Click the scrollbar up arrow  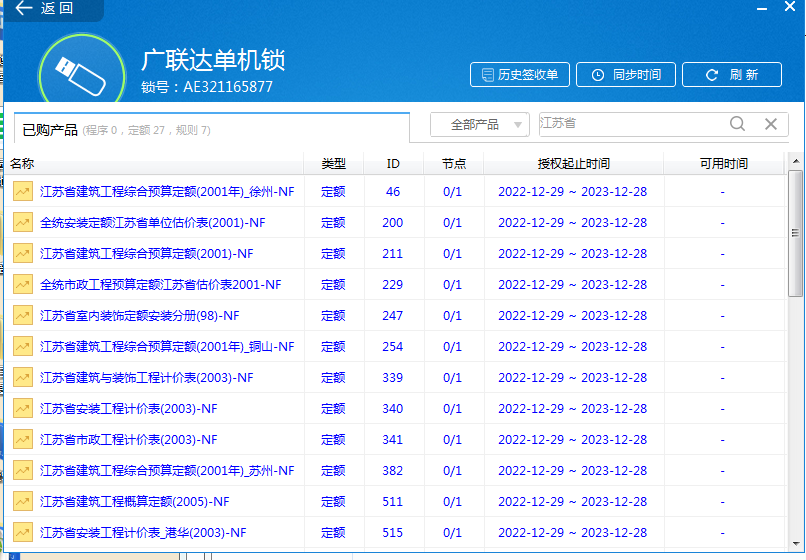796,161
